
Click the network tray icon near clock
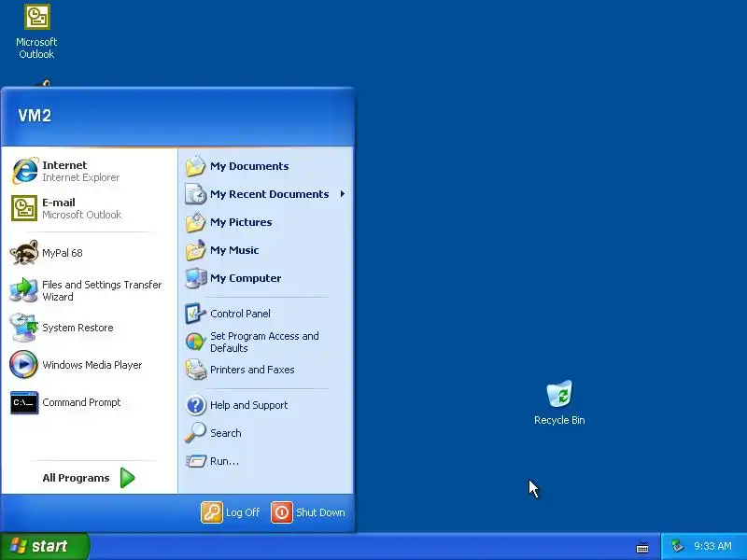point(677,546)
